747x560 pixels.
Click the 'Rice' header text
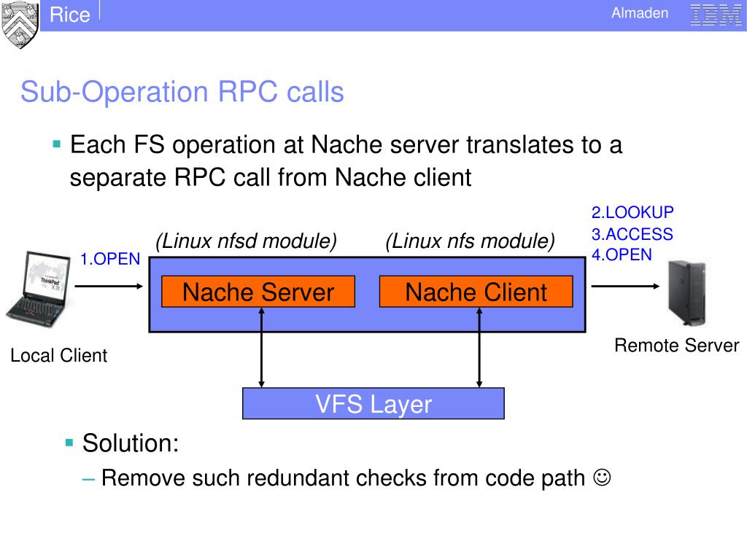(x=69, y=15)
